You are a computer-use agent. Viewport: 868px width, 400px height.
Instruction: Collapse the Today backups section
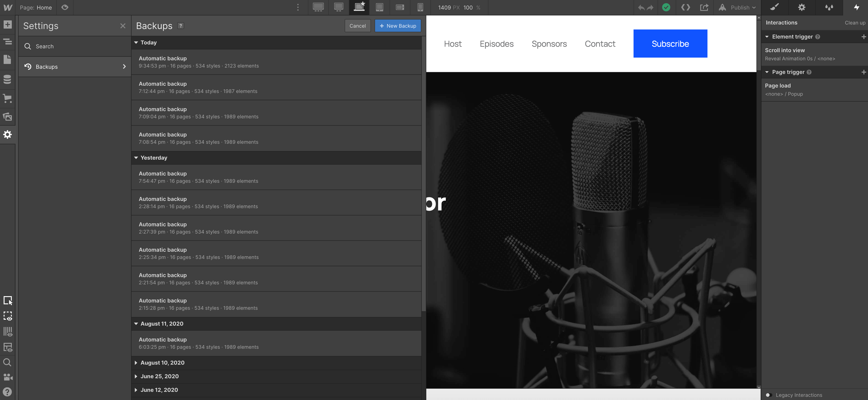(136, 42)
